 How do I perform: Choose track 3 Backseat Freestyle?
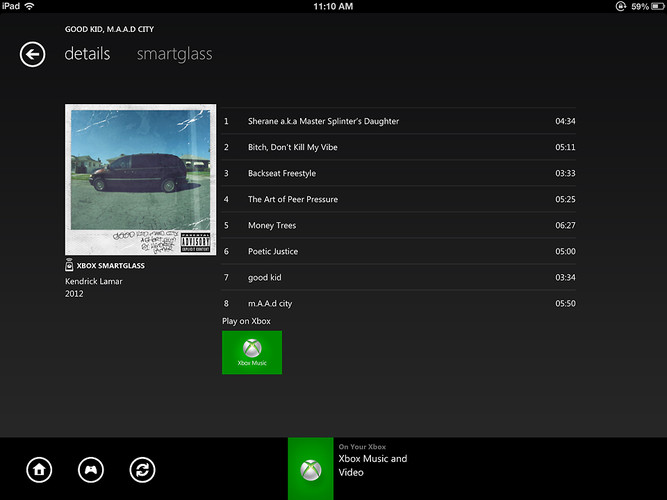[282, 173]
